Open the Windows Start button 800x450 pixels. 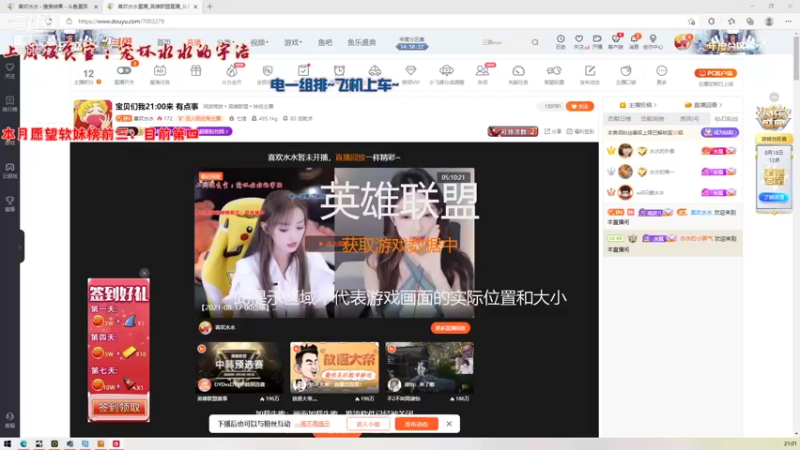pos(7,444)
